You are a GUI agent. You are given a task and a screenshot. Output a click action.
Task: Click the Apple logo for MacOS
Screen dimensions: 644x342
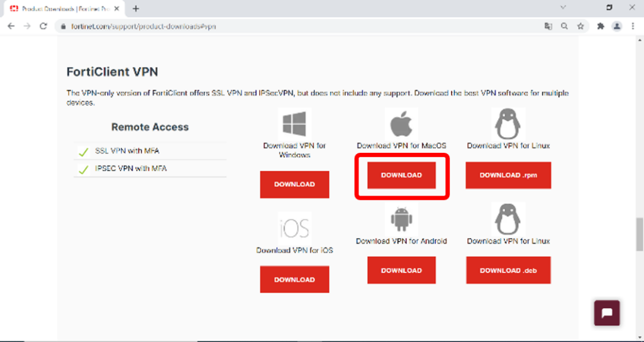(x=401, y=123)
